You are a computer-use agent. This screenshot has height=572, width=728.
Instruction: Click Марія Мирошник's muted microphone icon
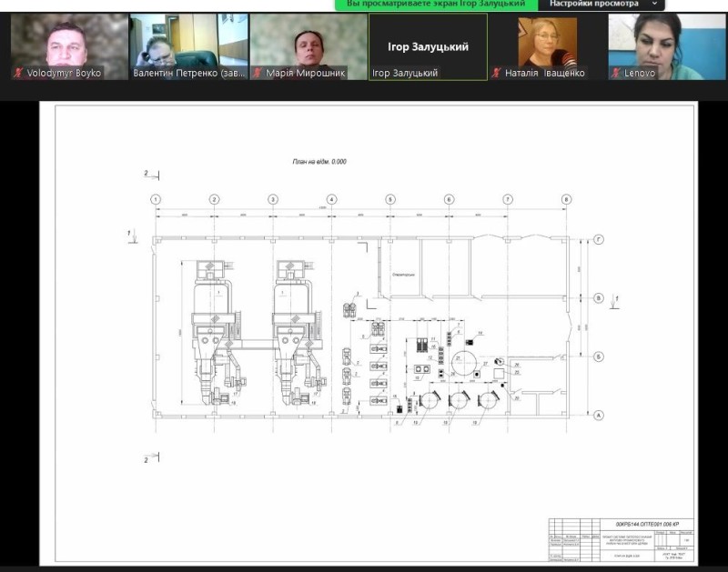click(258, 73)
